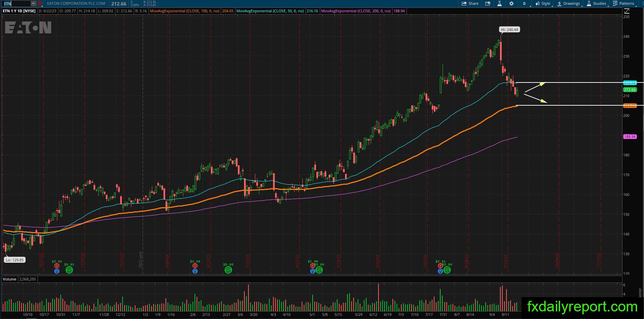Click the Share button
The width and height of the screenshot is (644, 319).
pyautogui.click(x=470, y=3)
